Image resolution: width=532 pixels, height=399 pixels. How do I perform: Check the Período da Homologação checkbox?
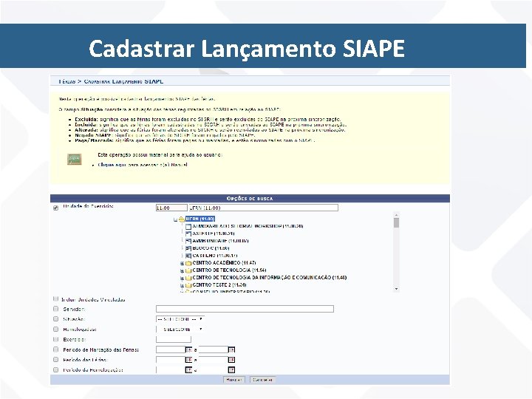click(55, 370)
